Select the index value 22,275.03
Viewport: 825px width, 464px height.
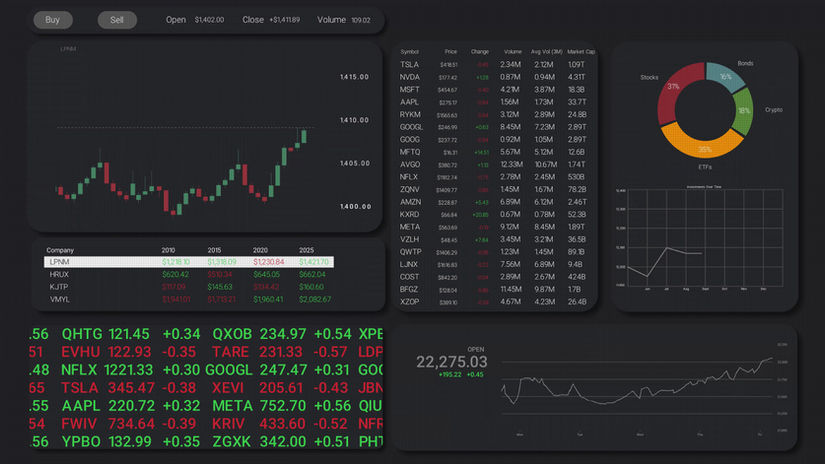pos(451,362)
